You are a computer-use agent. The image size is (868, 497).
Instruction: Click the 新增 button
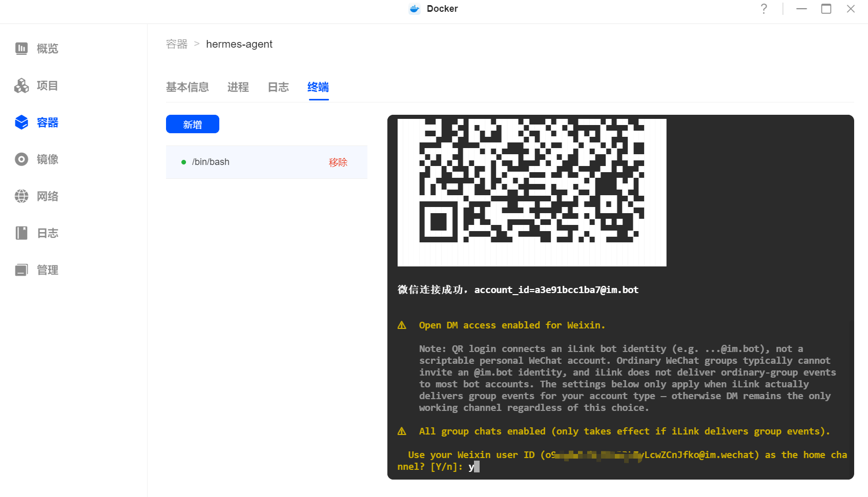pos(193,124)
